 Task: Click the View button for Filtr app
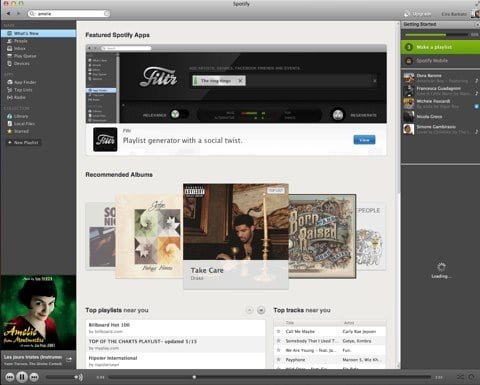tap(364, 140)
